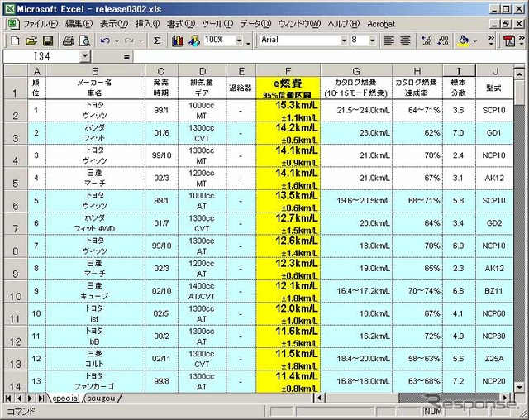The height and width of the screenshot is (420, 529).
Task: Redo the last undone action
Action: (x=129, y=41)
